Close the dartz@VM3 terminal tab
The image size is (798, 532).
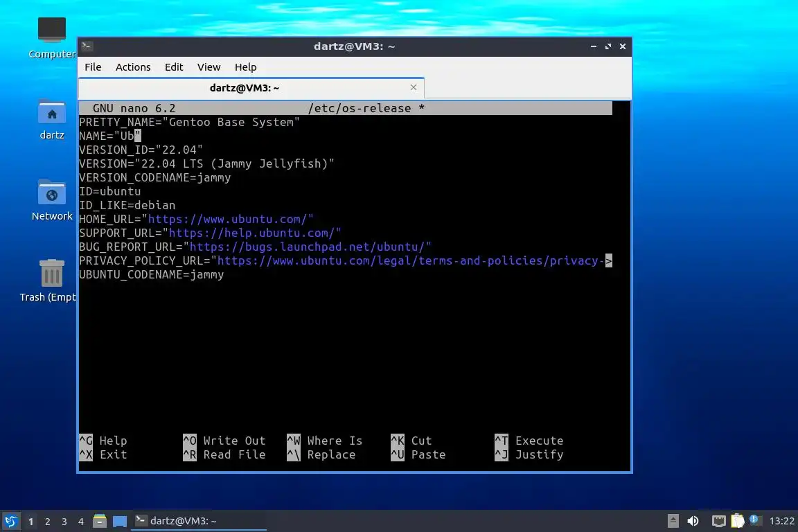coord(414,87)
